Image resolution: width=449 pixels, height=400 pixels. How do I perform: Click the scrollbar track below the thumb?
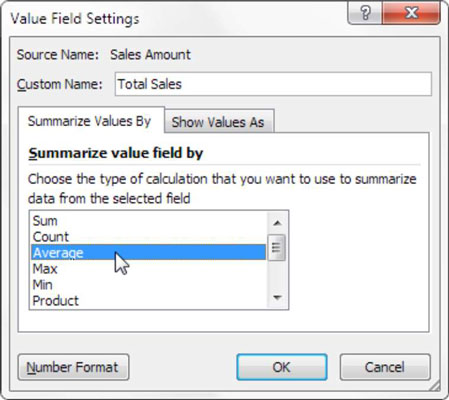pos(277,274)
